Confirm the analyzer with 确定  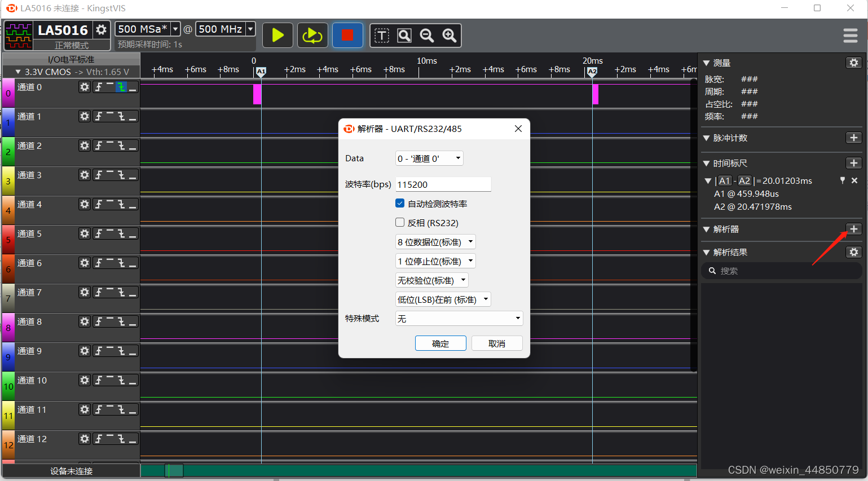440,343
